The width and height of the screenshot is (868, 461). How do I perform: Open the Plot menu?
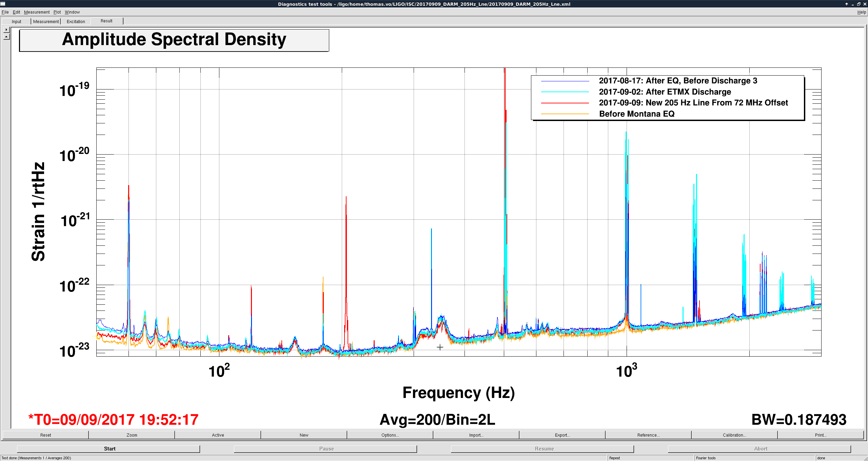click(57, 12)
